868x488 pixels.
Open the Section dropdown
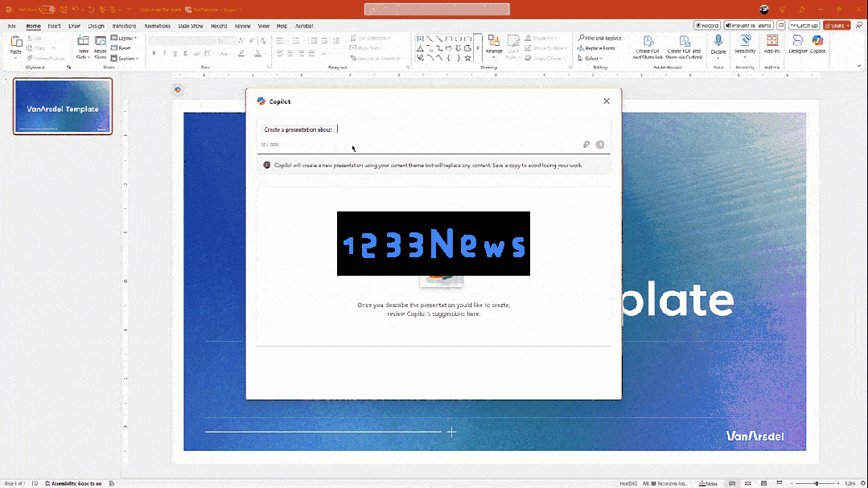tap(125, 58)
